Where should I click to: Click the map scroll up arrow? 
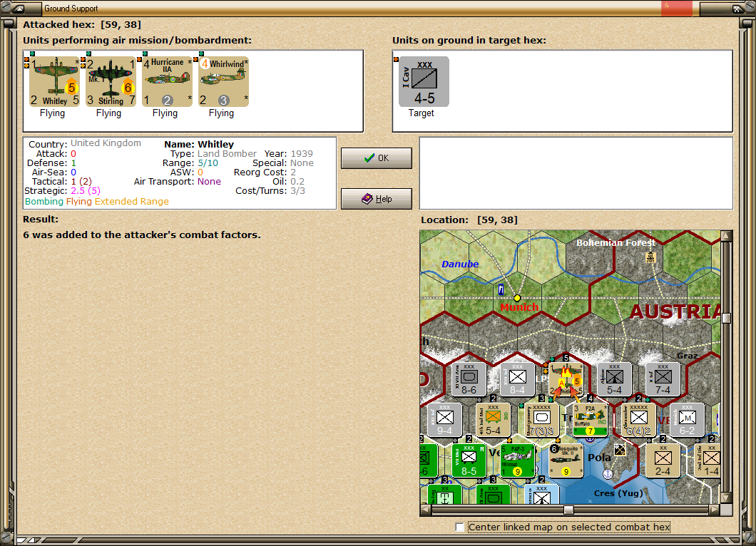(x=727, y=236)
